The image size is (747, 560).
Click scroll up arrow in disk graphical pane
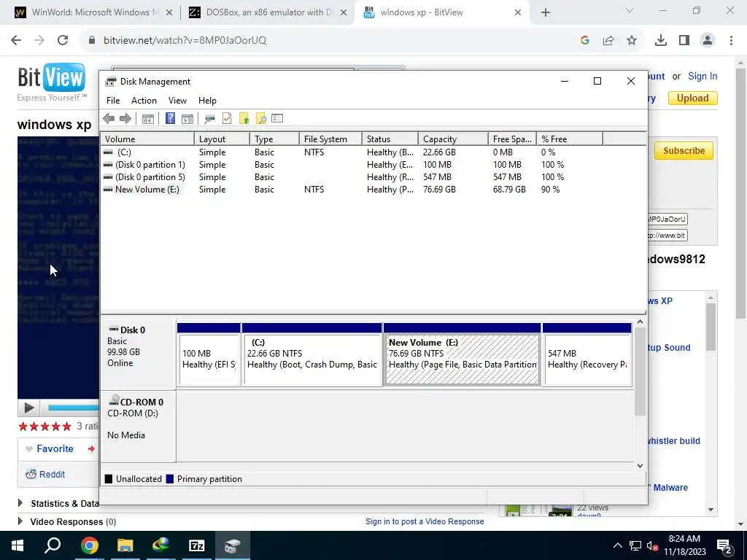pos(640,322)
